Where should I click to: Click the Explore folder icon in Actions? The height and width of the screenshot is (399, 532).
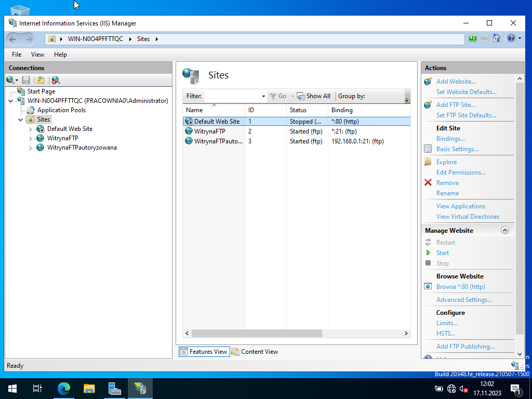428,162
